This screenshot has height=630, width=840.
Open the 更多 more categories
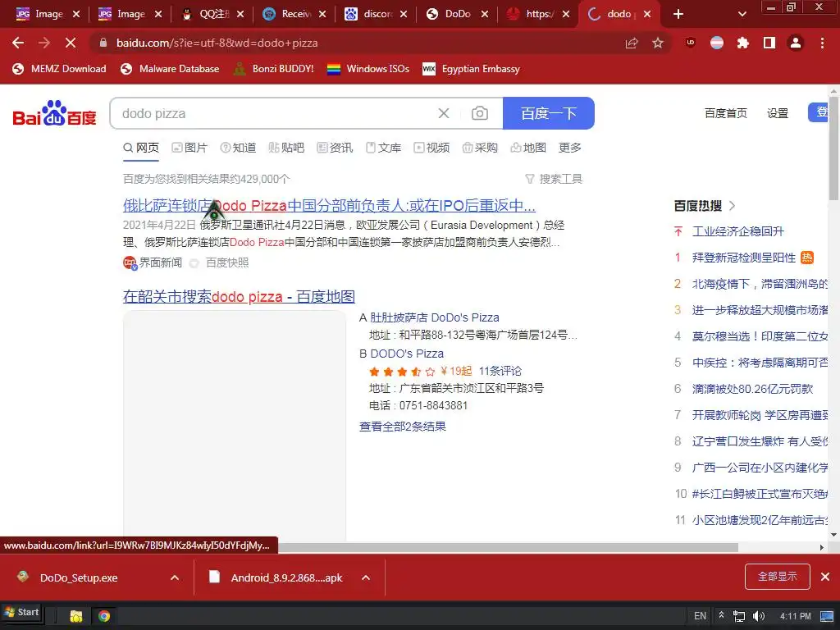tap(570, 148)
